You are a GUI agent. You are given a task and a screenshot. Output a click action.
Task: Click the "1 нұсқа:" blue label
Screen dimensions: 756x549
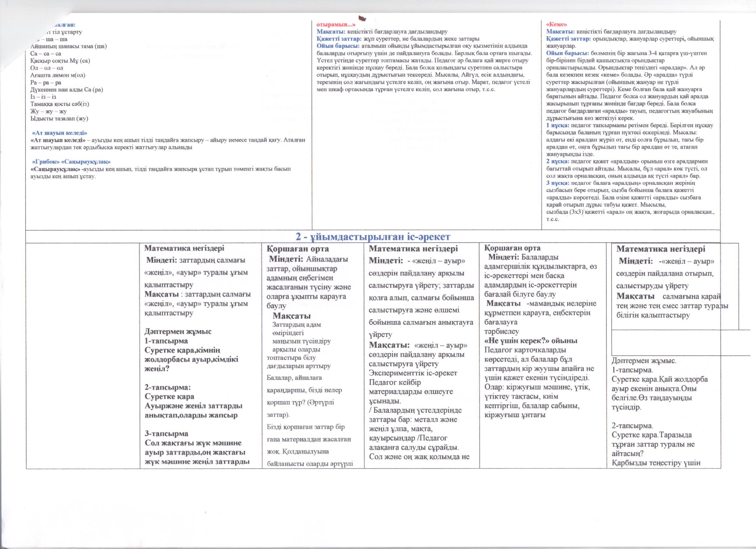(557, 125)
